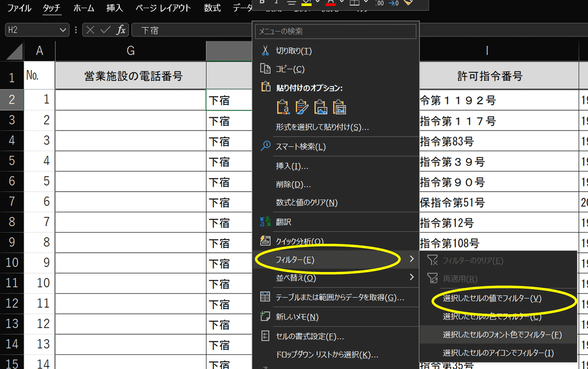The width and height of the screenshot is (588, 369).
Task: Select row 12 header
Action: coord(12,304)
